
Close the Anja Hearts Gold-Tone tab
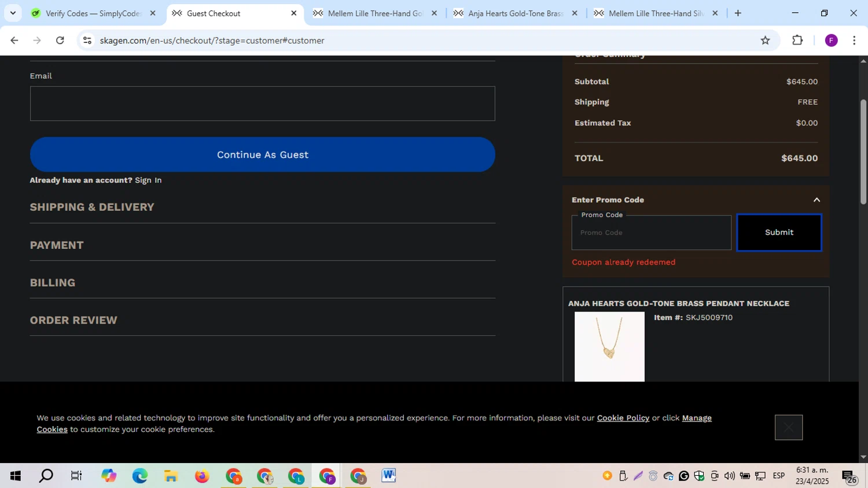click(x=575, y=13)
